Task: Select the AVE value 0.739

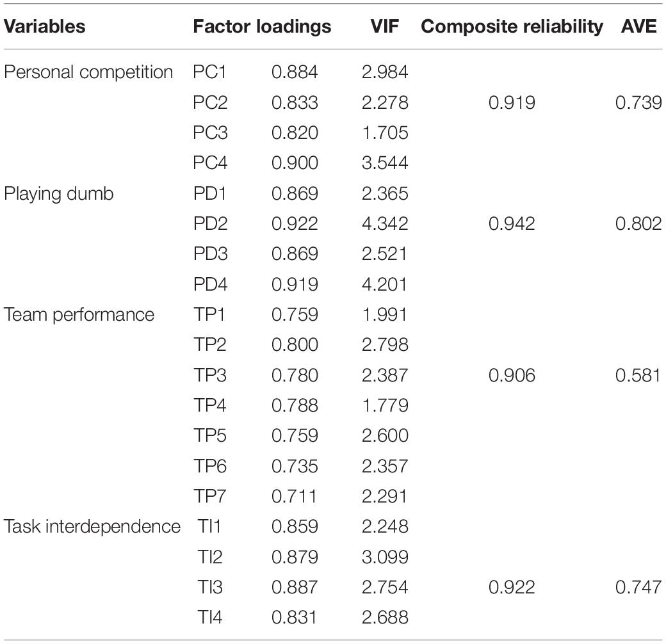Action: 638,102
